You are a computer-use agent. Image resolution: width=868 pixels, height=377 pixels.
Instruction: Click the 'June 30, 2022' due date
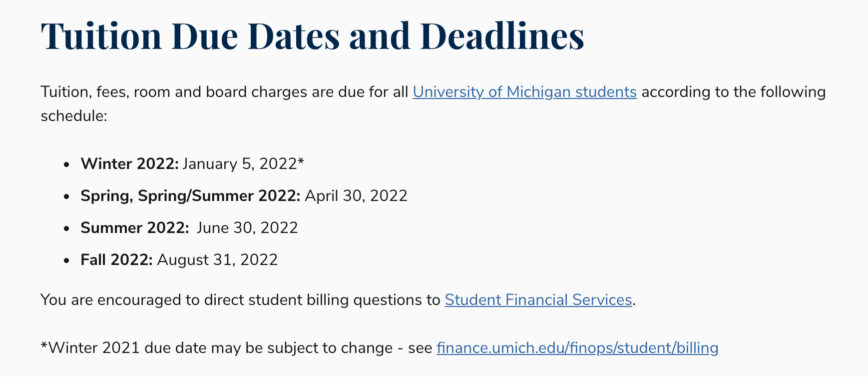247,228
